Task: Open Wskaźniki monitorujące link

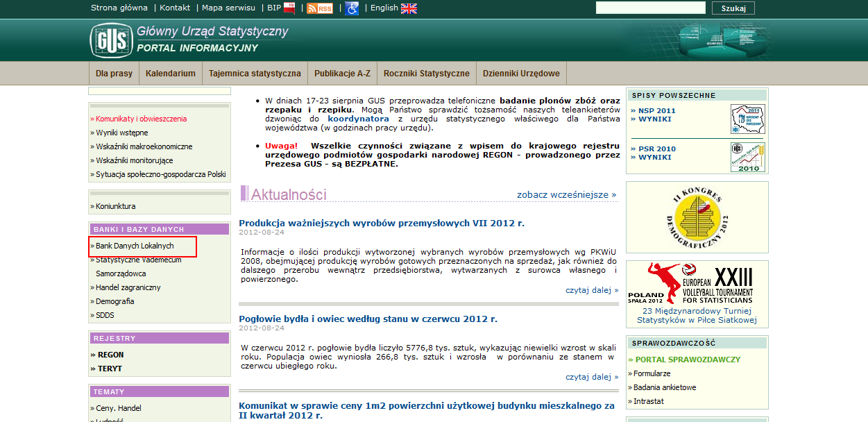Action: click(x=134, y=160)
